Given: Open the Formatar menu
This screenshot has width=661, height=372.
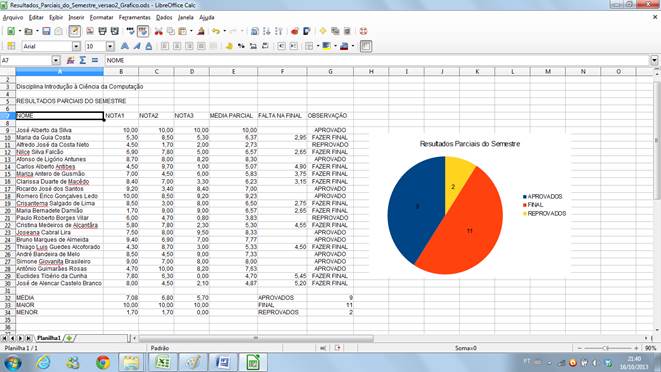Looking at the screenshot, I should pos(101,17).
